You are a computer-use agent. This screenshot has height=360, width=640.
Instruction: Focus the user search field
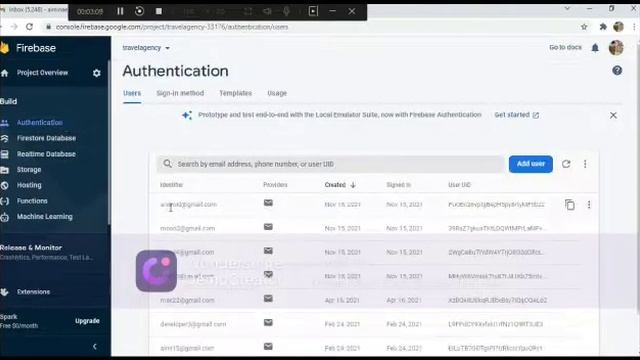pos(331,164)
